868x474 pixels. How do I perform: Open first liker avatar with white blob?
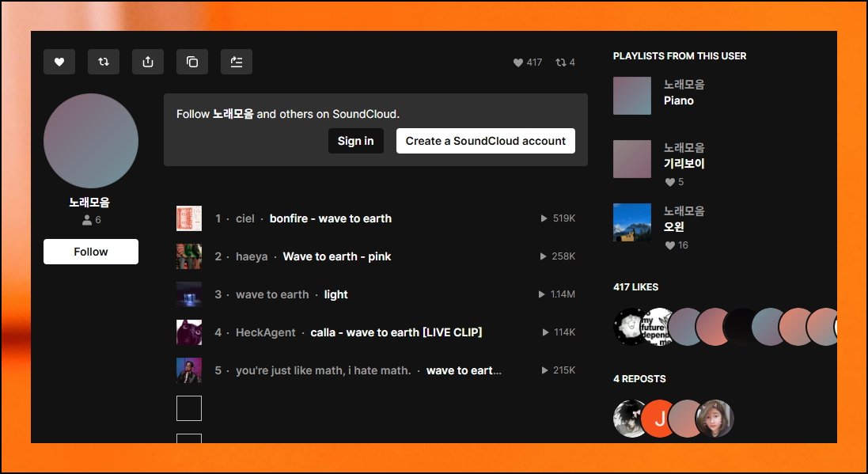[x=629, y=328]
